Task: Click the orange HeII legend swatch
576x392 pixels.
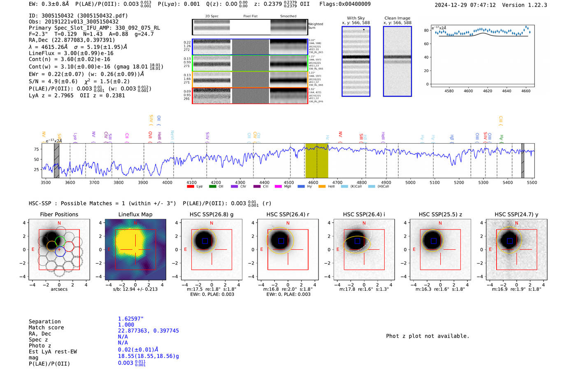Action: coord(322,186)
